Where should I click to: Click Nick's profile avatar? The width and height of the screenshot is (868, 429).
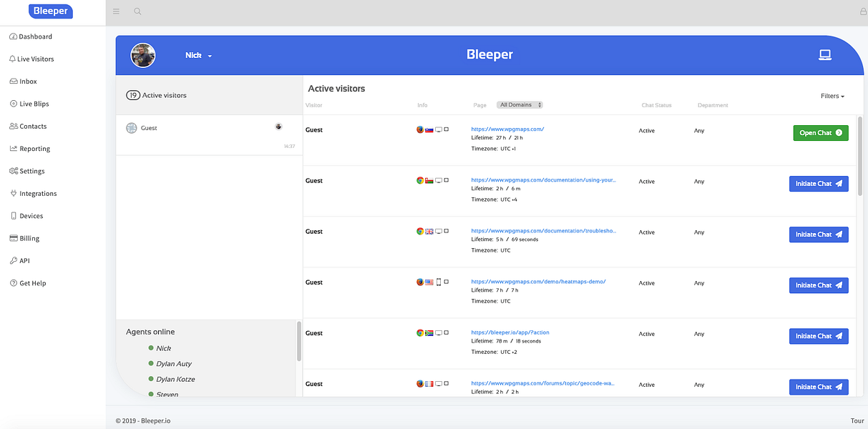click(x=143, y=55)
